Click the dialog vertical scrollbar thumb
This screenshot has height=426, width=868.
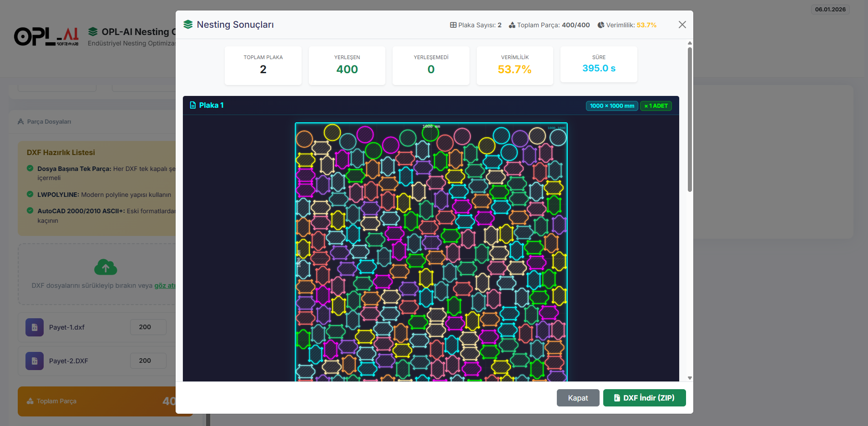point(690,118)
